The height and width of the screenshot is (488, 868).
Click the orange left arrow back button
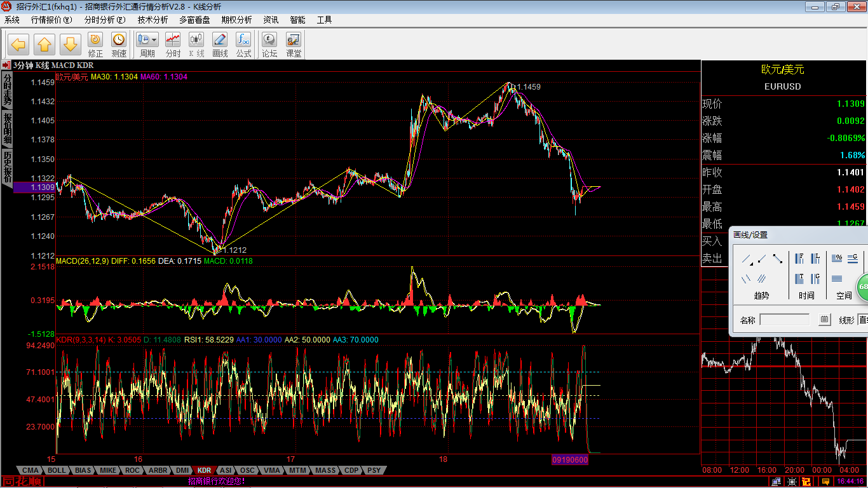pos(18,44)
